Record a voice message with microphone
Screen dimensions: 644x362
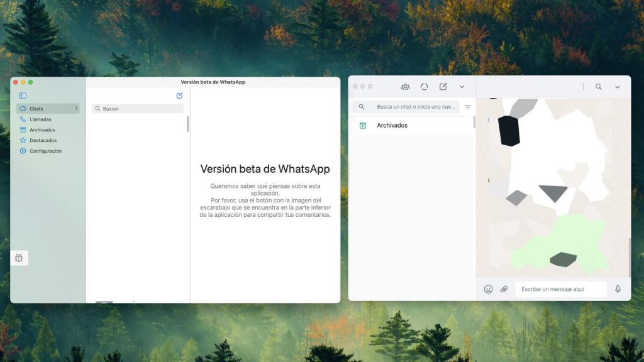(618, 289)
